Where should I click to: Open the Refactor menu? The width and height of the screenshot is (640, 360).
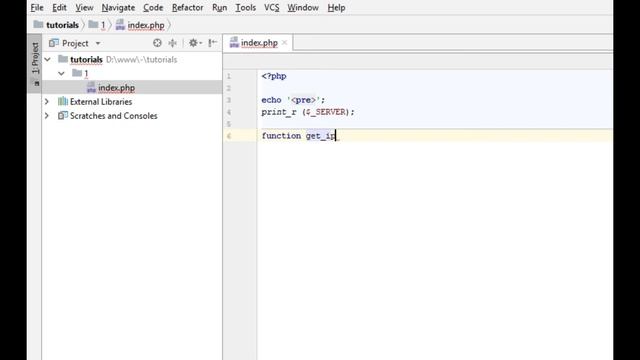coord(187,8)
